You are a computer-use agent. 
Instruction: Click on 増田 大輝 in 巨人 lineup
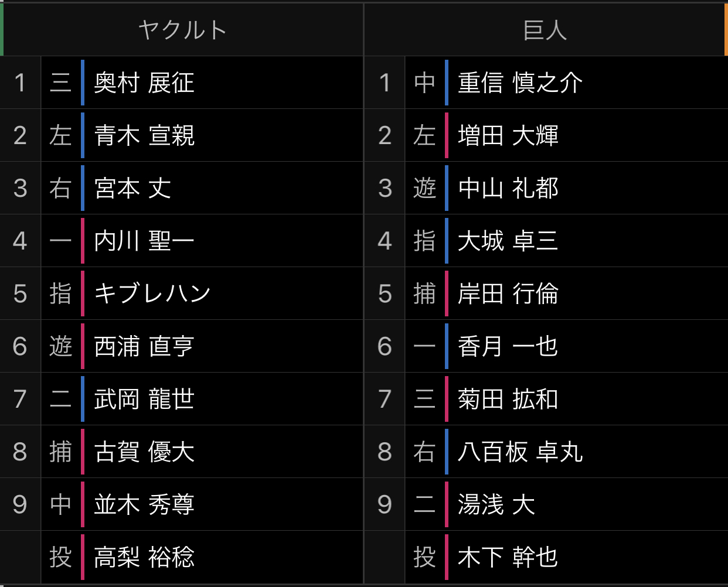[x=508, y=135]
